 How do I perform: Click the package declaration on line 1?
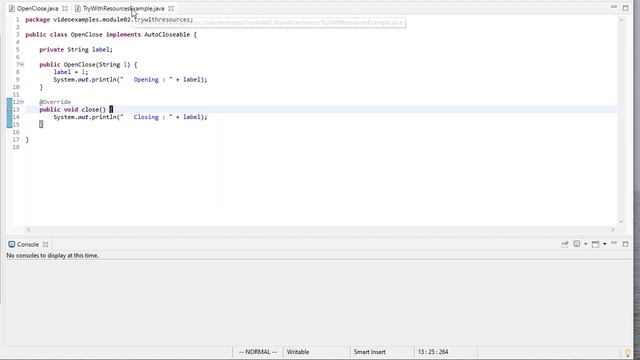pos(109,20)
